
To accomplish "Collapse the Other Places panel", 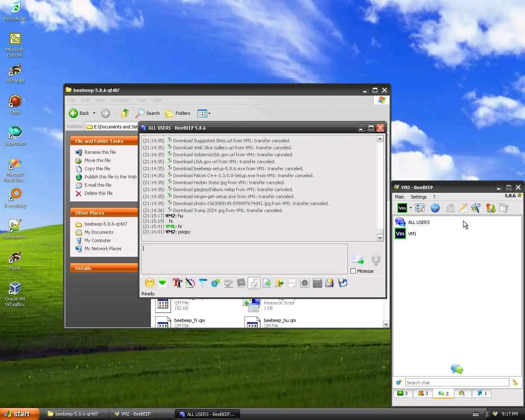I will pyautogui.click(x=104, y=213).
